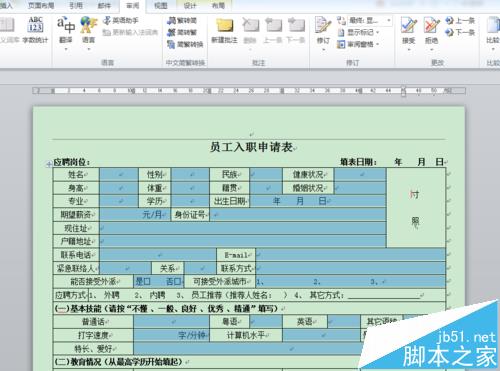Viewport: 500px width, 371px height.
Task: Click the 显示标记 show markup icon
Action: point(341,32)
